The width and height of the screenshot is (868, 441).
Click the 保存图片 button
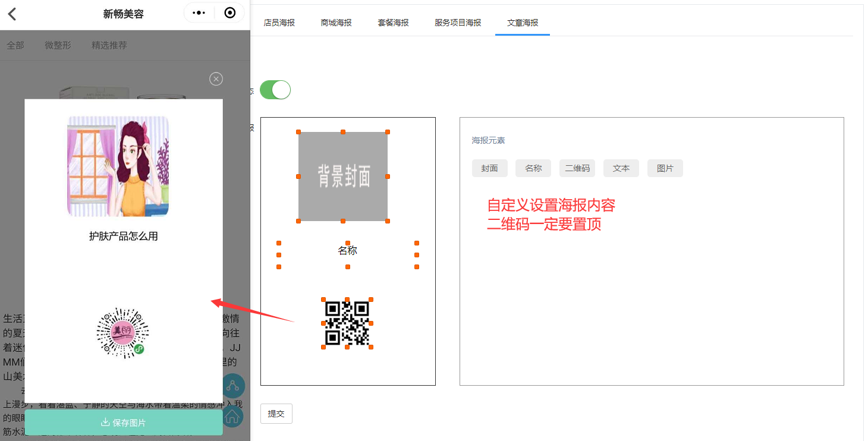[x=124, y=423]
